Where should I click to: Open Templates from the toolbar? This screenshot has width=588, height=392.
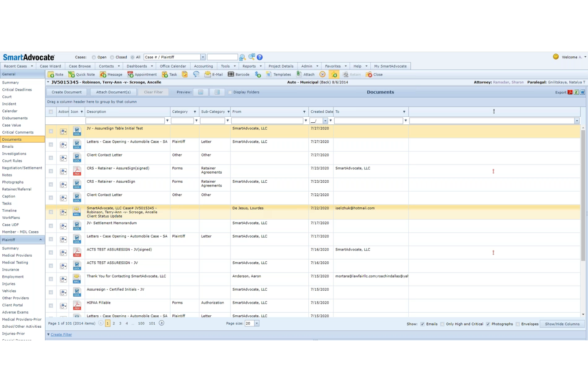pos(279,74)
